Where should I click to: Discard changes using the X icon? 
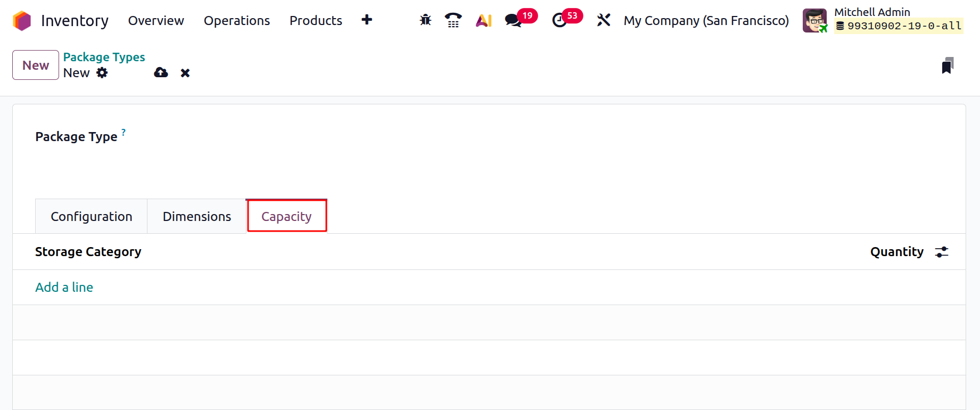(185, 73)
